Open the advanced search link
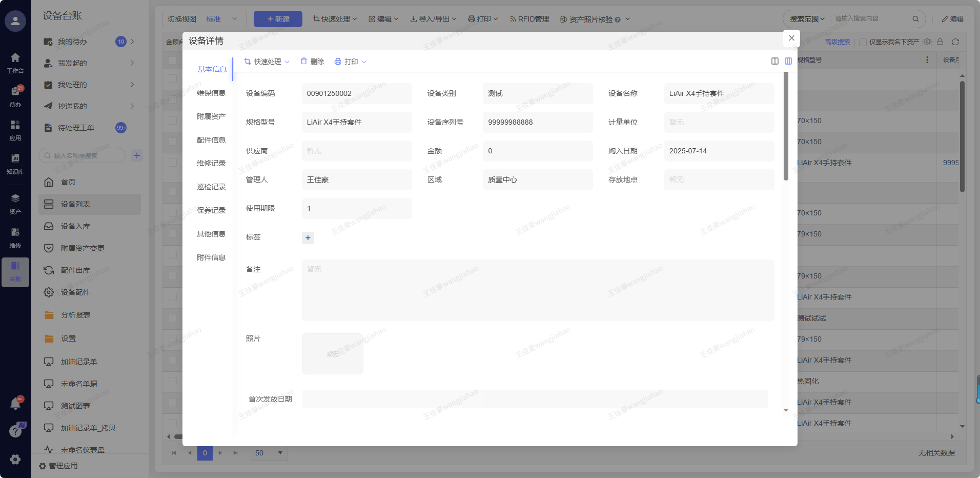The width and height of the screenshot is (980, 478). [x=838, y=42]
